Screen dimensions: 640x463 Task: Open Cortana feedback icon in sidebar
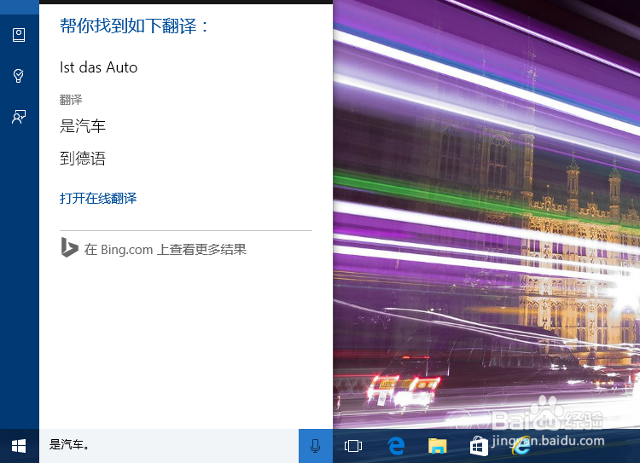(x=19, y=117)
